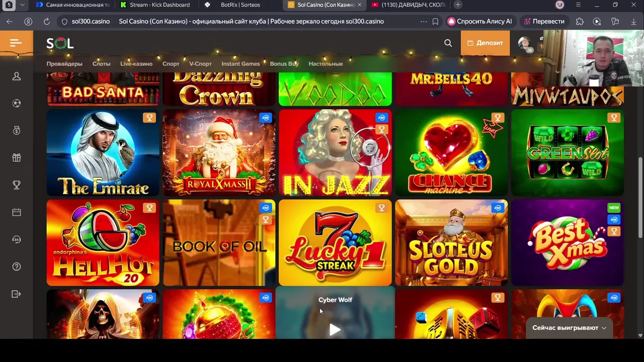The image size is (644, 362).
Task: Click the search magnifier in site header
Action: click(448, 43)
